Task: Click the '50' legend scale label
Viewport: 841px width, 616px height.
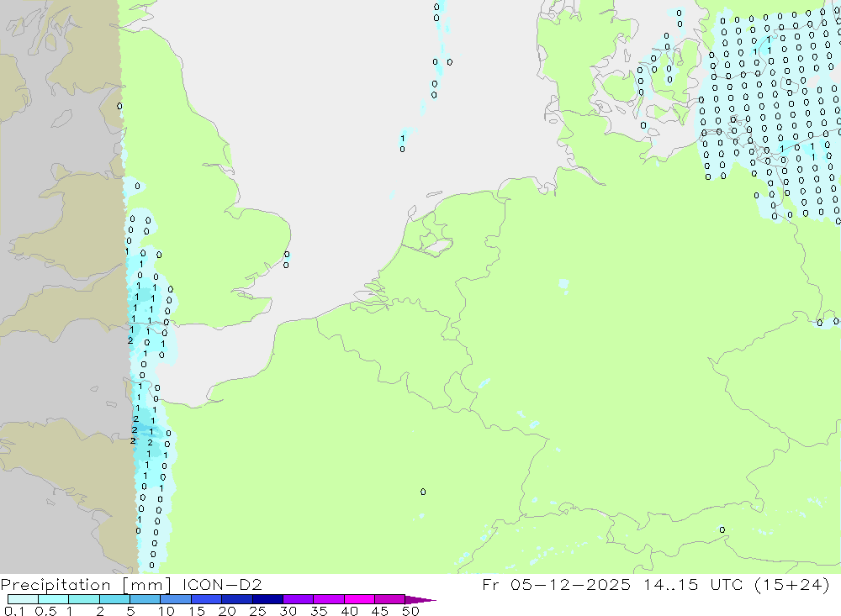Action: click(410, 611)
